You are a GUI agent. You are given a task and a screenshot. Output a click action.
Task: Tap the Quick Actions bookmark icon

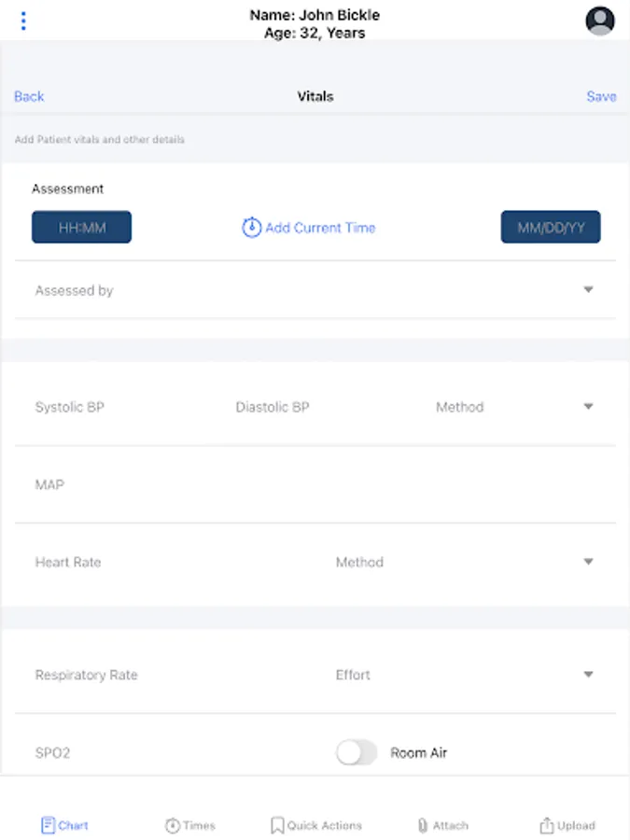point(276,825)
